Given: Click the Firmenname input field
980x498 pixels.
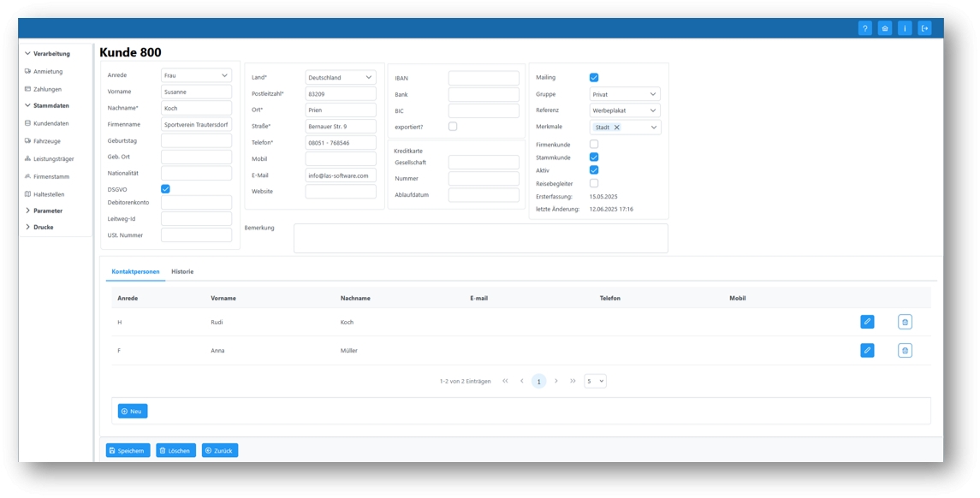Looking at the screenshot, I should coord(196,124).
